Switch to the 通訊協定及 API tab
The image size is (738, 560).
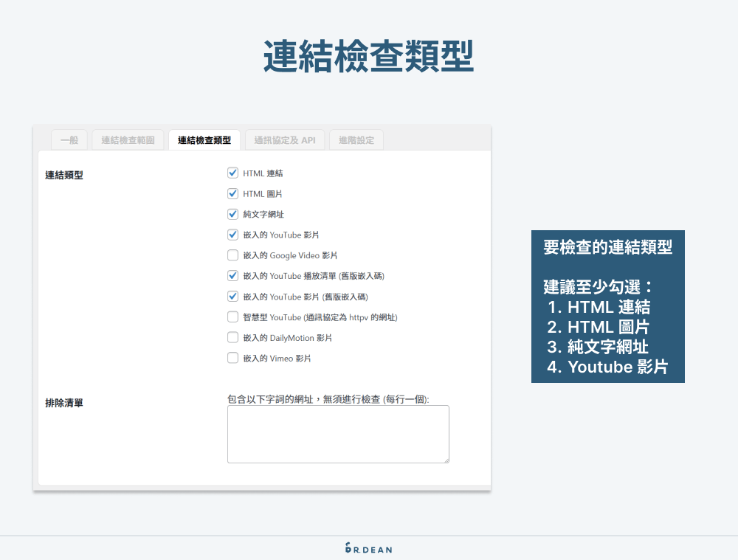[284, 139]
